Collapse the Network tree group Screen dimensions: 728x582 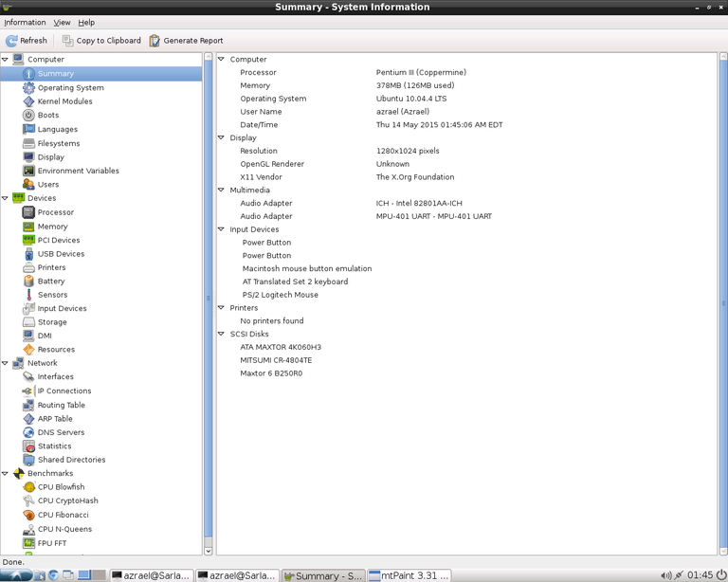point(6,363)
